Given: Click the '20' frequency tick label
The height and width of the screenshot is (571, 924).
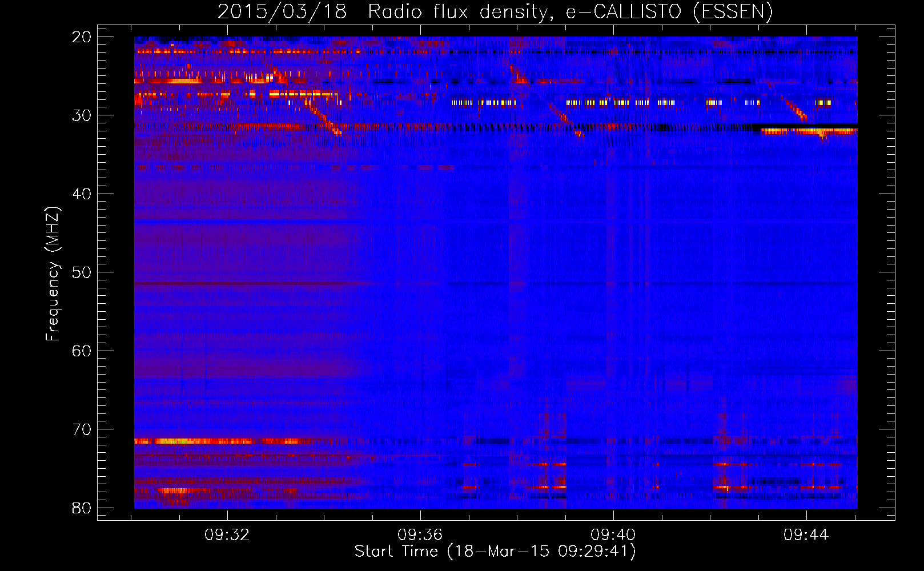Looking at the screenshot, I should pyautogui.click(x=82, y=37).
